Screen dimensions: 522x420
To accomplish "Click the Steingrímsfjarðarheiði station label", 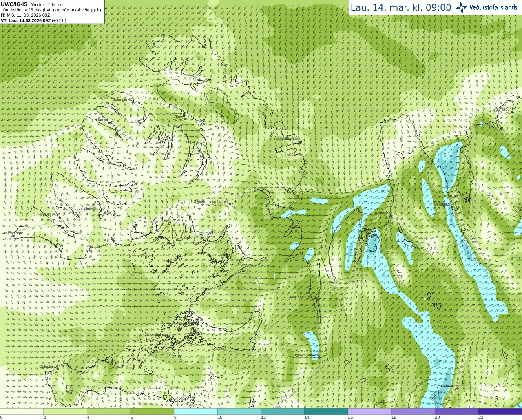I will tap(211, 201).
